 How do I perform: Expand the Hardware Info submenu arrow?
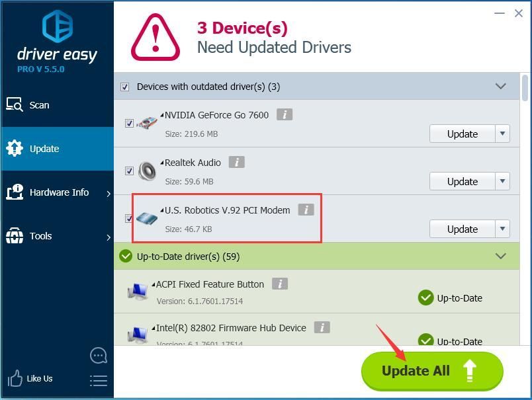pyautogui.click(x=109, y=194)
